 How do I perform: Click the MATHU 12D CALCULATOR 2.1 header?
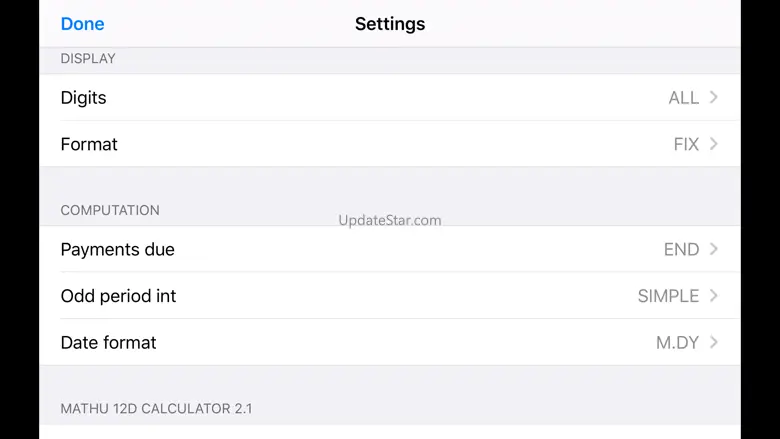pyautogui.click(x=156, y=409)
